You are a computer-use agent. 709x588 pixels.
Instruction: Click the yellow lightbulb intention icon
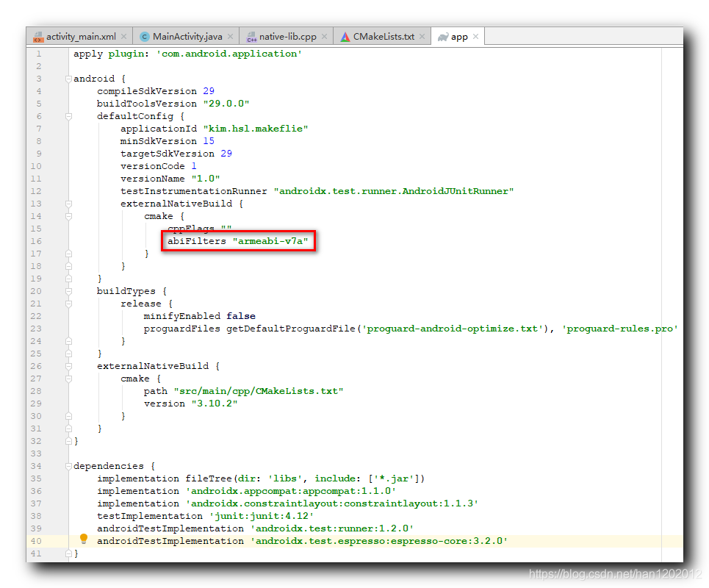(84, 538)
